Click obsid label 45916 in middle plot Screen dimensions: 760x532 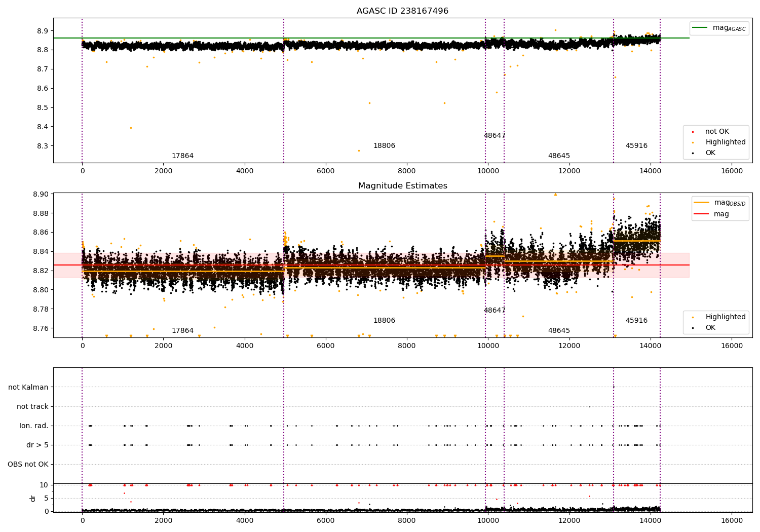tap(636, 321)
